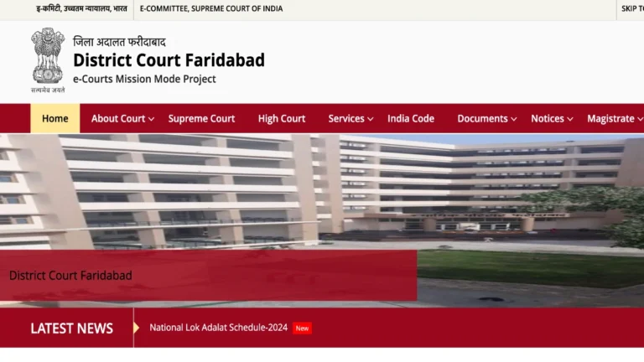Click the Skip To link at top right

pyautogui.click(x=632, y=8)
